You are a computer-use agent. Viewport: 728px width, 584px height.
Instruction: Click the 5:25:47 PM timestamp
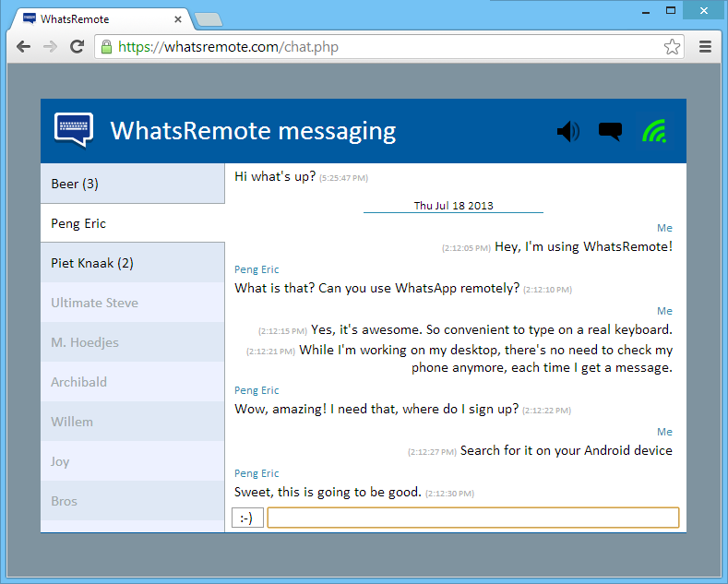click(x=343, y=178)
